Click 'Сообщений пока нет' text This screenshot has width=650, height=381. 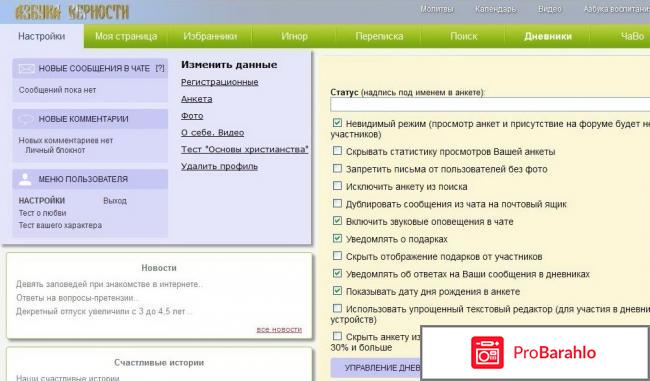point(57,90)
